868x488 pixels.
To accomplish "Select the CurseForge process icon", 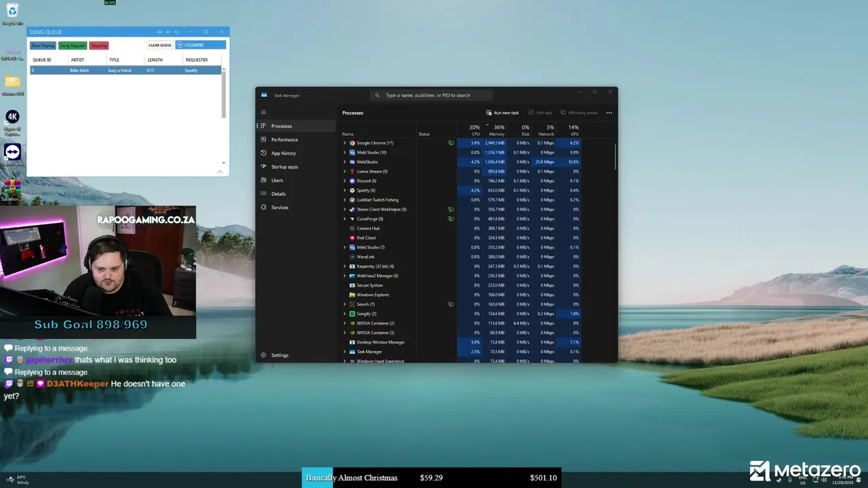I will pos(352,219).
